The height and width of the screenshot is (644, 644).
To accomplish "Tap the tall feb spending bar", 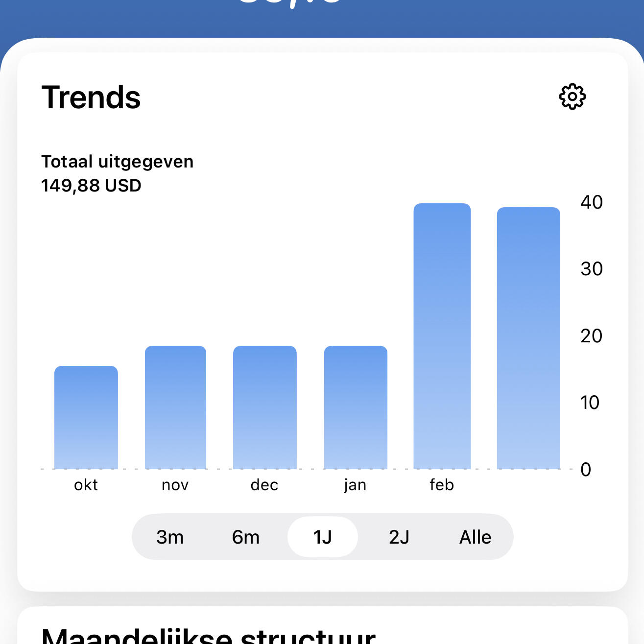I will pyautogui.click(x=442, y=336).
